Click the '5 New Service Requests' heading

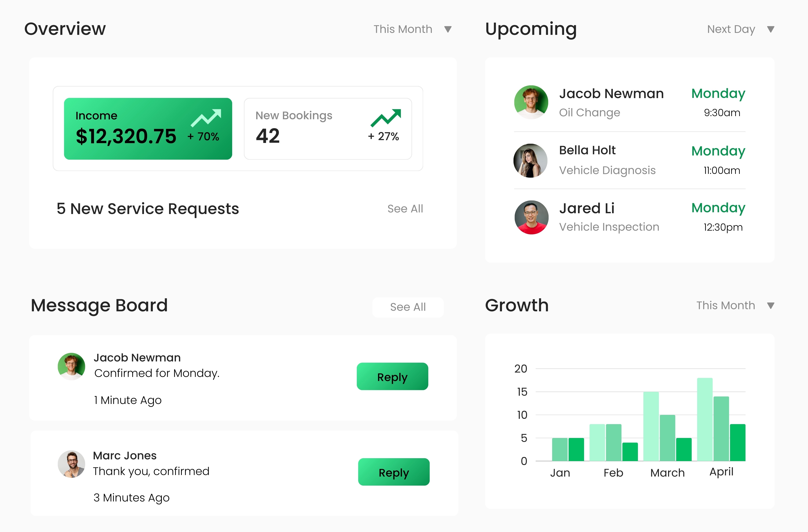coord(148,209)
